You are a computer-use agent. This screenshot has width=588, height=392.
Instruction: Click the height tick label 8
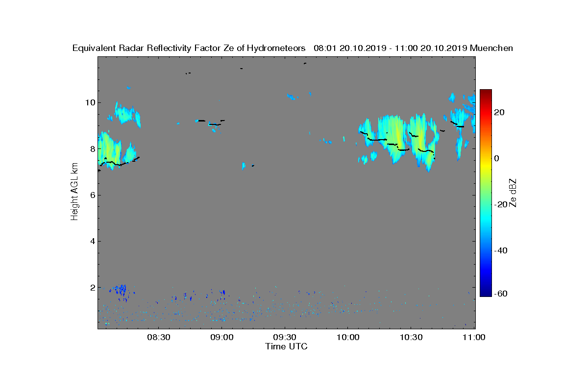pyautogui.click(x=92, y=148)
